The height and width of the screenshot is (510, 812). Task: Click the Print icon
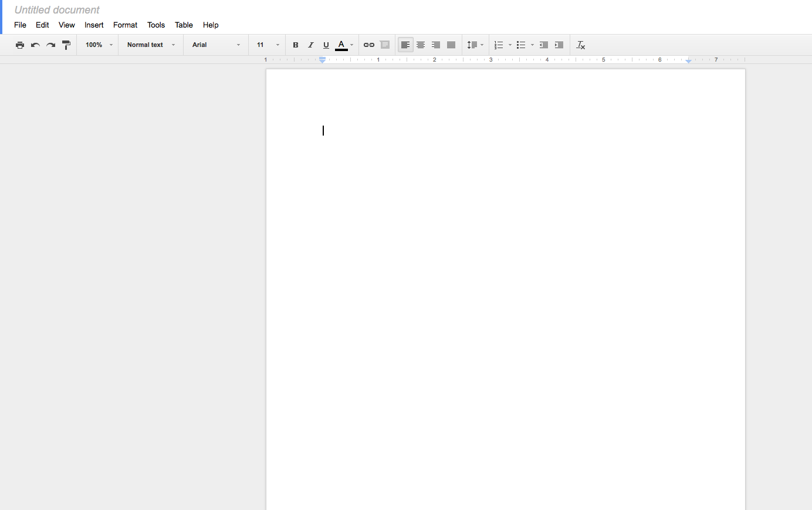(19, 45)
